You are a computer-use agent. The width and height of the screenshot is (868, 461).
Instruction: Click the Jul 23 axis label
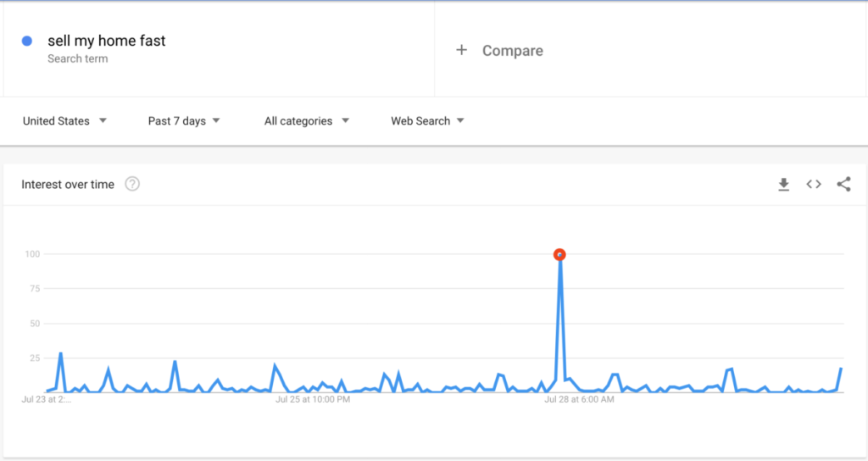pyautogui.click(x=47, y=399)
